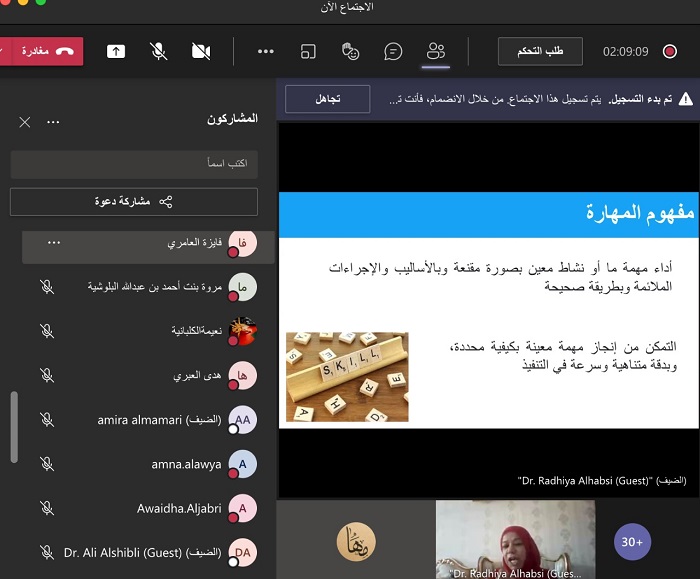Click Request control (طلب التحكم) button

[540, 51]
